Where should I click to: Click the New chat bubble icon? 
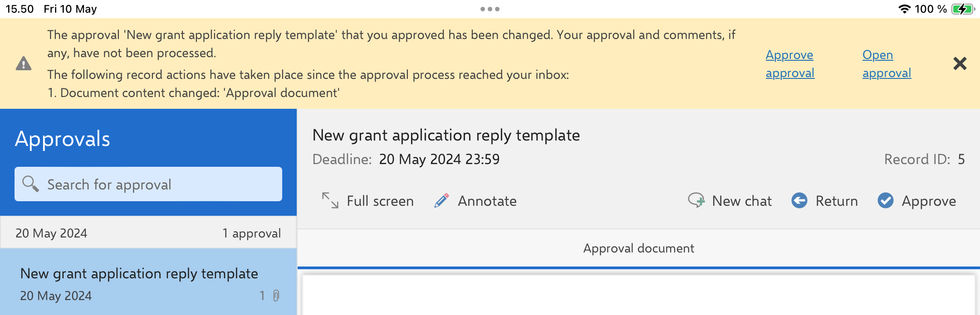tap(696, 200)
